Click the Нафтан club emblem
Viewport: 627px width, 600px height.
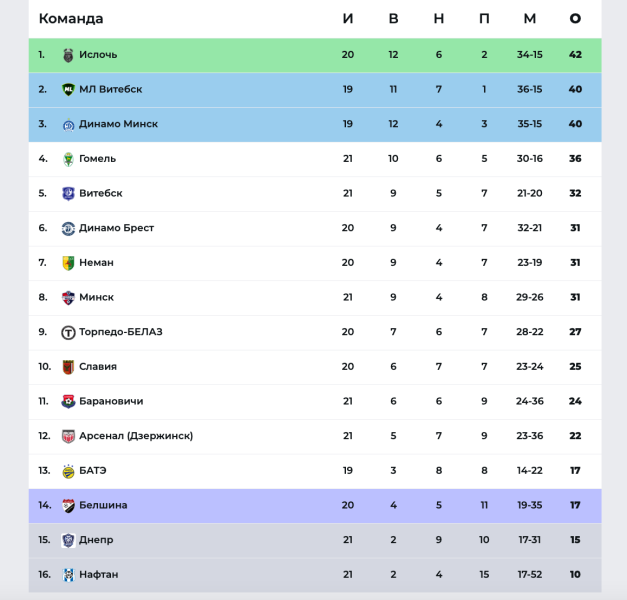click(x=68, y=575)
